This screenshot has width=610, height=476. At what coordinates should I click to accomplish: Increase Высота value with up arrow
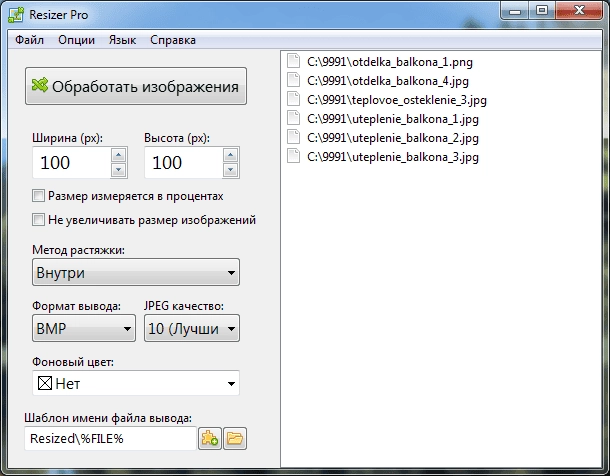[x=231, y=155]
